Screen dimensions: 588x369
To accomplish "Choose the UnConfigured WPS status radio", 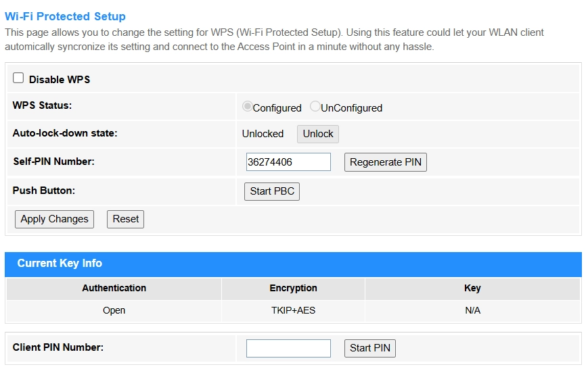I will [x=315, y=107].
